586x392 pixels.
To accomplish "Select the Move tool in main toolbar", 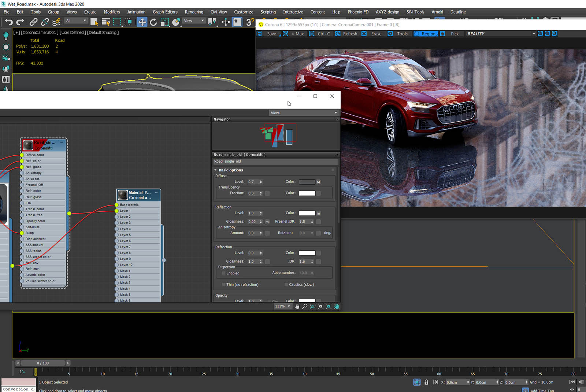I will coord(142,22).
